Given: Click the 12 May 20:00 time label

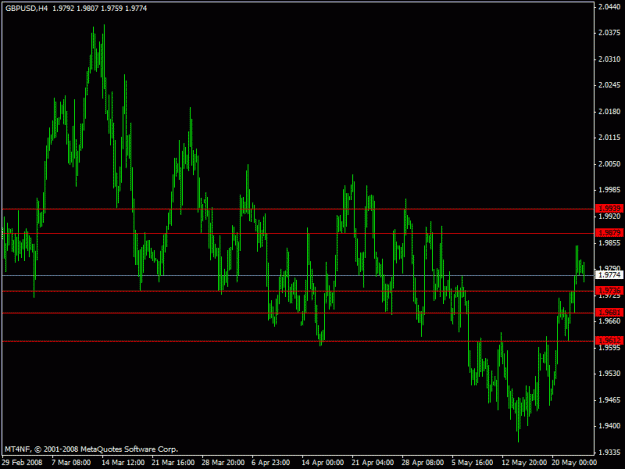Looking at the screenshot, I should (x=524, y=463).
